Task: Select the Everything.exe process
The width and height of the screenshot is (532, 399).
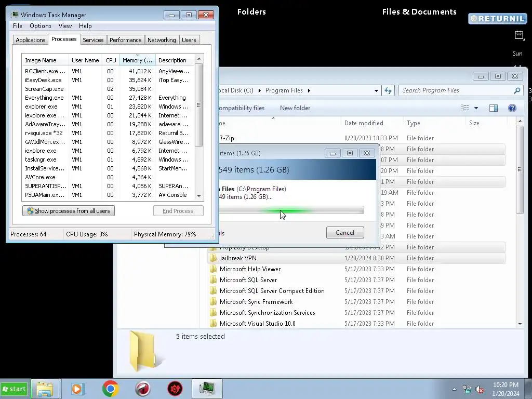Action: tap(108, 98)
